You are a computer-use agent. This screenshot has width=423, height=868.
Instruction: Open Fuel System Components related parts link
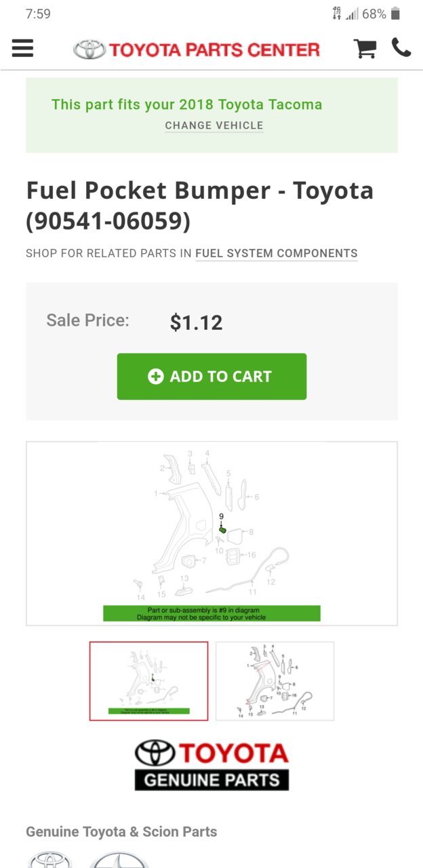277,253
